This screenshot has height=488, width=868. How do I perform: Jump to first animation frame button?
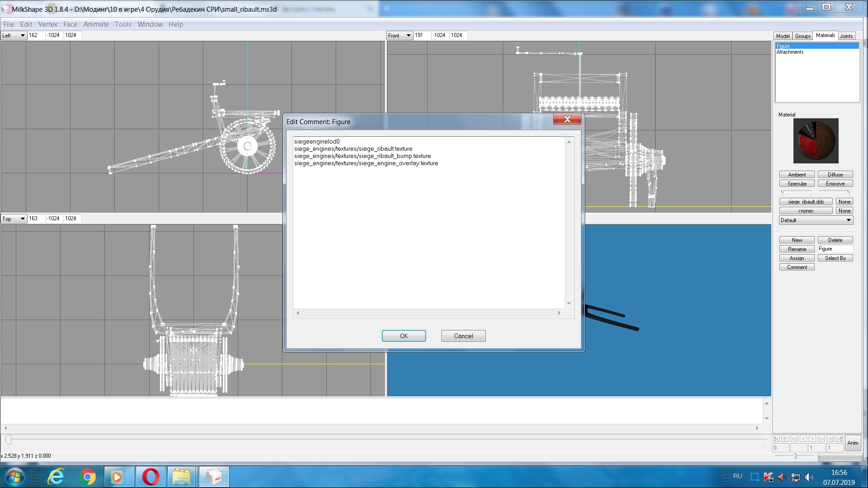pos(776,438)
